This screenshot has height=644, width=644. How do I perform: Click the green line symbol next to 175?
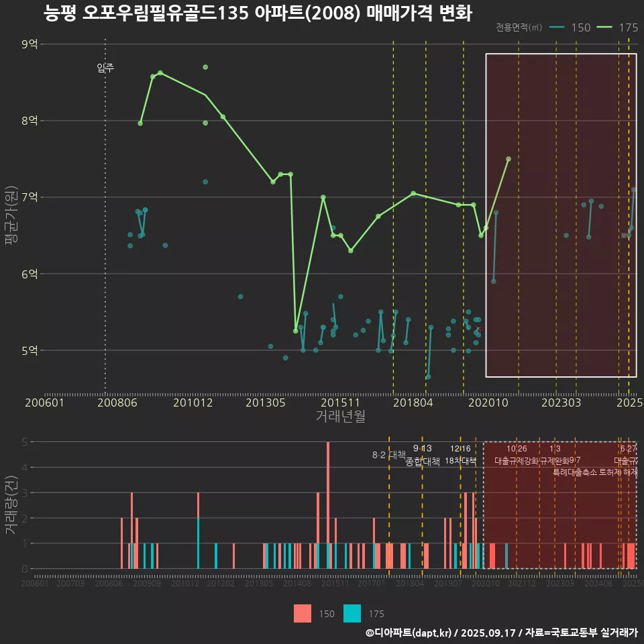(606, 28)
